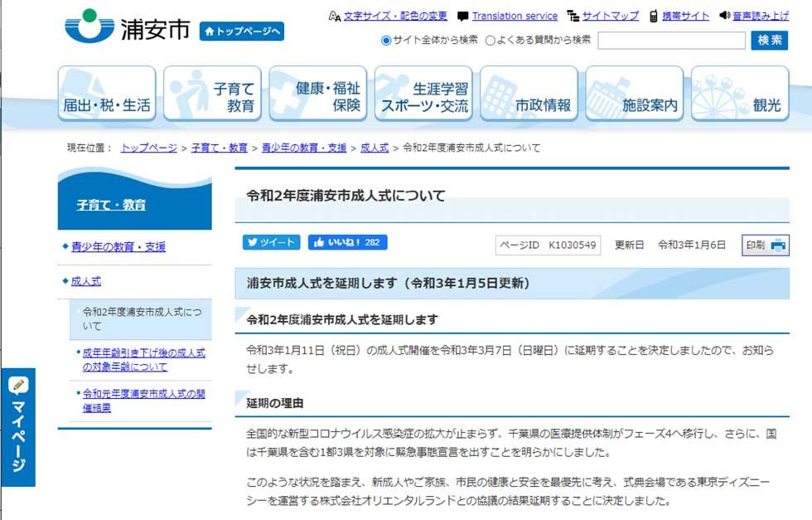Open the 健康・福祉 保険 menu
The image size is (812, 520).
pos(318,94)
